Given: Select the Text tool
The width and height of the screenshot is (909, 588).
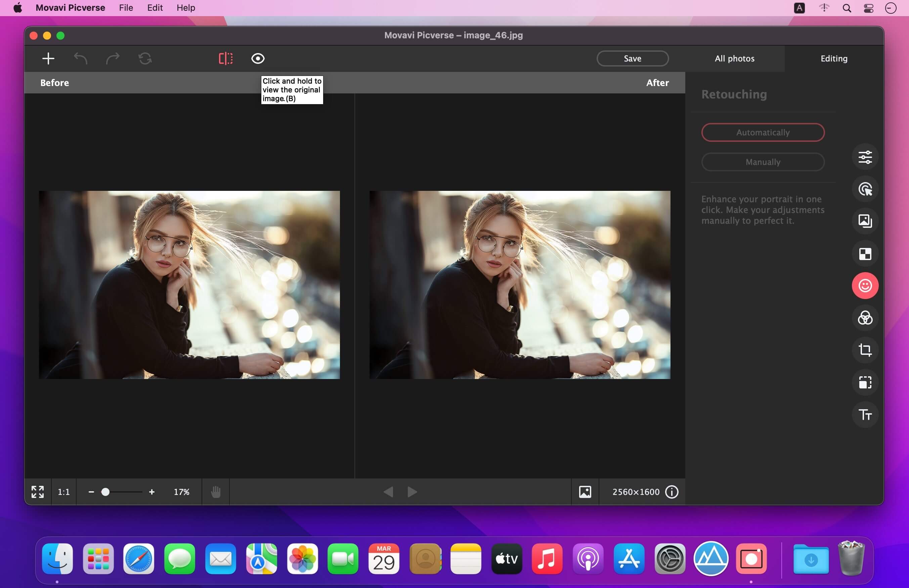Looking at the screenshot, I should coord(865,415).
